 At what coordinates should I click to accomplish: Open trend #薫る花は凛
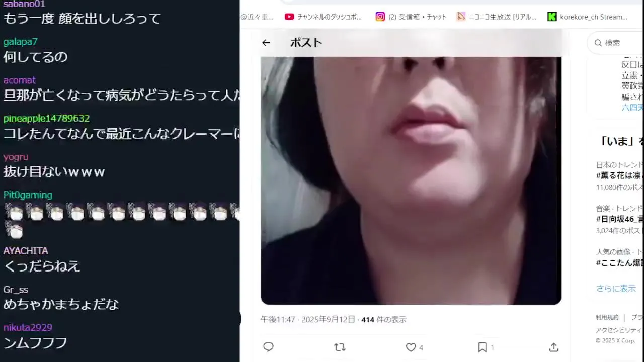tap(620, 175)
